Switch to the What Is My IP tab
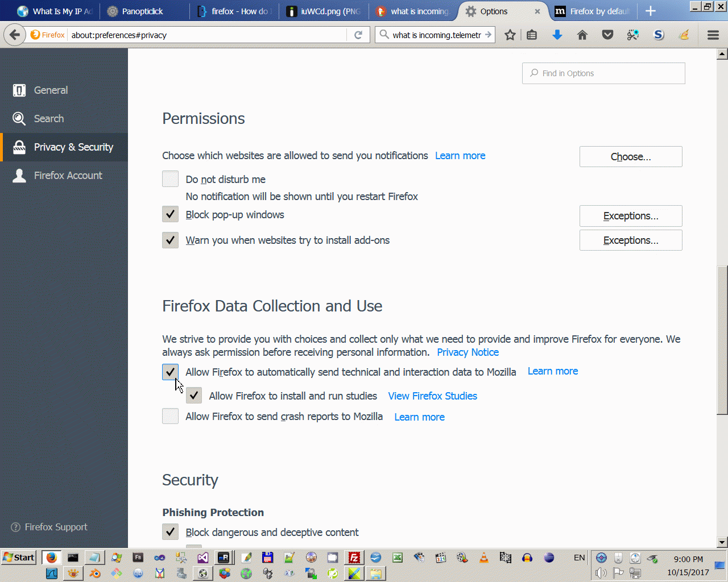 point(55,11)
